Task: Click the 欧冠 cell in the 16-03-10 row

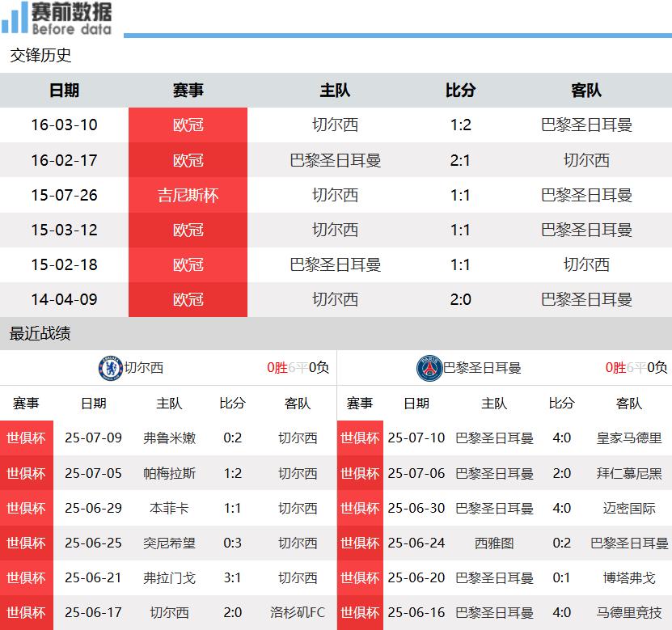Action: (188, 125)
